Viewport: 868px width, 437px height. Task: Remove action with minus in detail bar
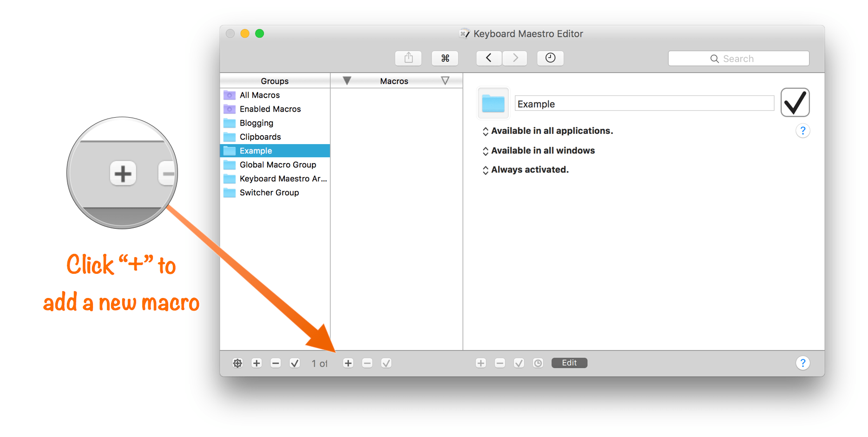click(x=500, y=363)
